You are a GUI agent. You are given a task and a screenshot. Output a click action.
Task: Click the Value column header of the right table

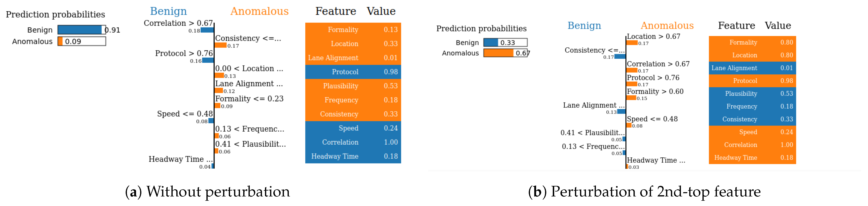point(777,26)
